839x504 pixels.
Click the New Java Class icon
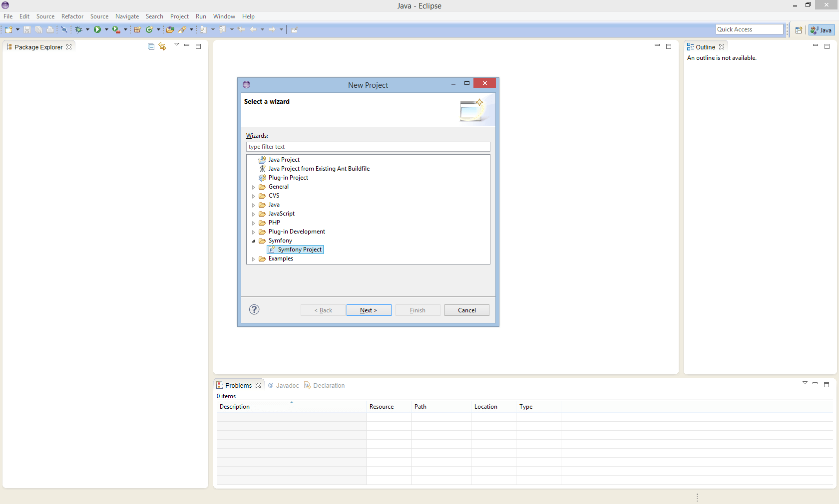149,29
